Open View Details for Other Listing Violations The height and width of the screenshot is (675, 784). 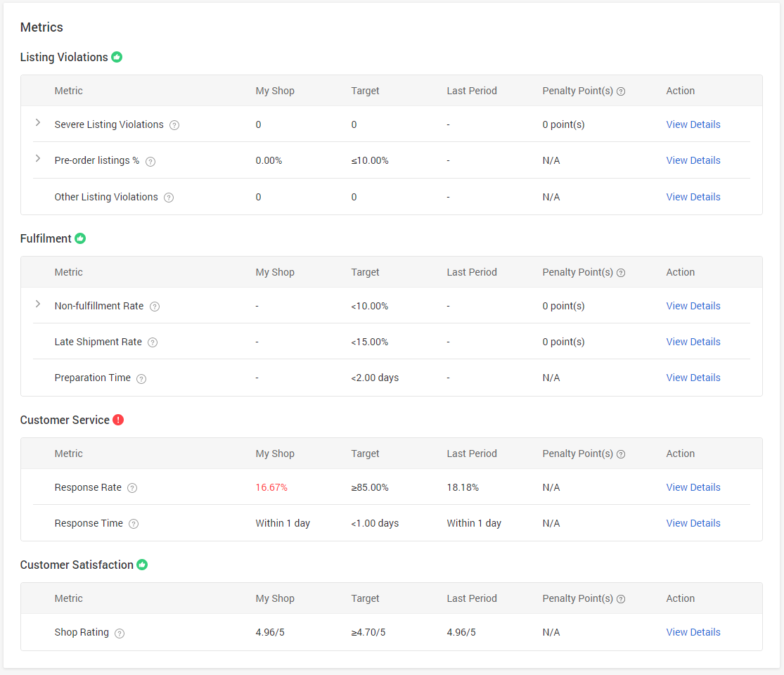[x=693, y=197]
